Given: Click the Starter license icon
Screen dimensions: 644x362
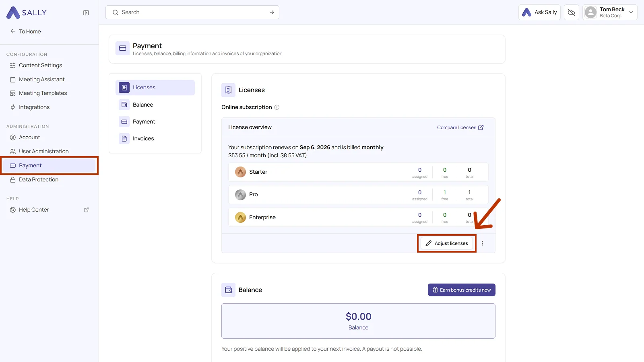Looking at the screenshot, I should (x=240, y=172).
